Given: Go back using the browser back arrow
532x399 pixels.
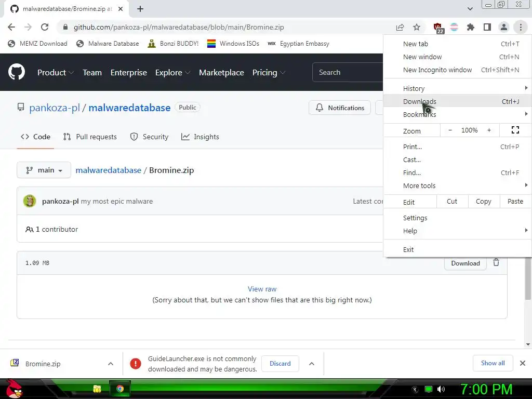Looking at the screenshot, I should coord(11,27).
